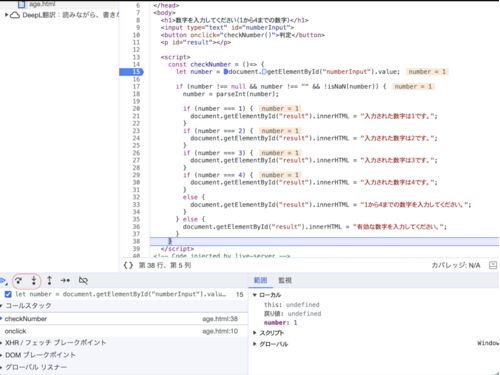Viewport: 500px width, 375px height.
Task: Switch to the 範囲 tab
Action: click(260, 280)
